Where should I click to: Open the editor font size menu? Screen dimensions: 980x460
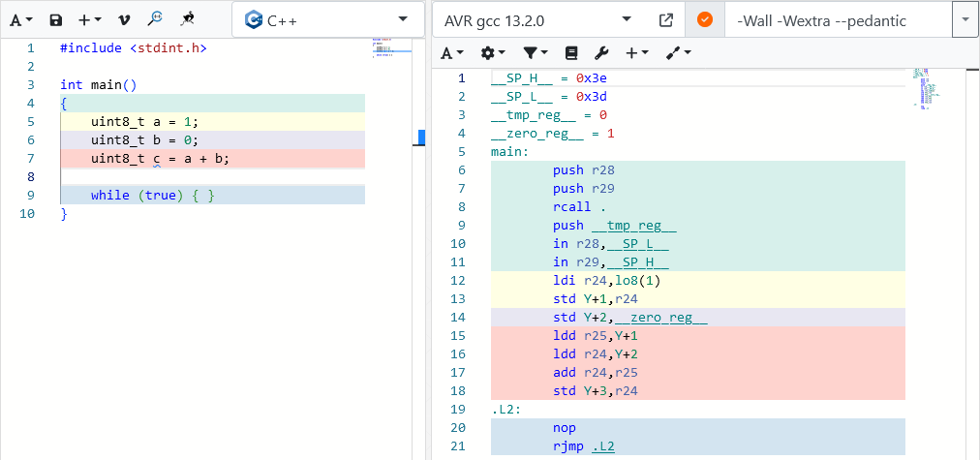click(x=22, y=19)
